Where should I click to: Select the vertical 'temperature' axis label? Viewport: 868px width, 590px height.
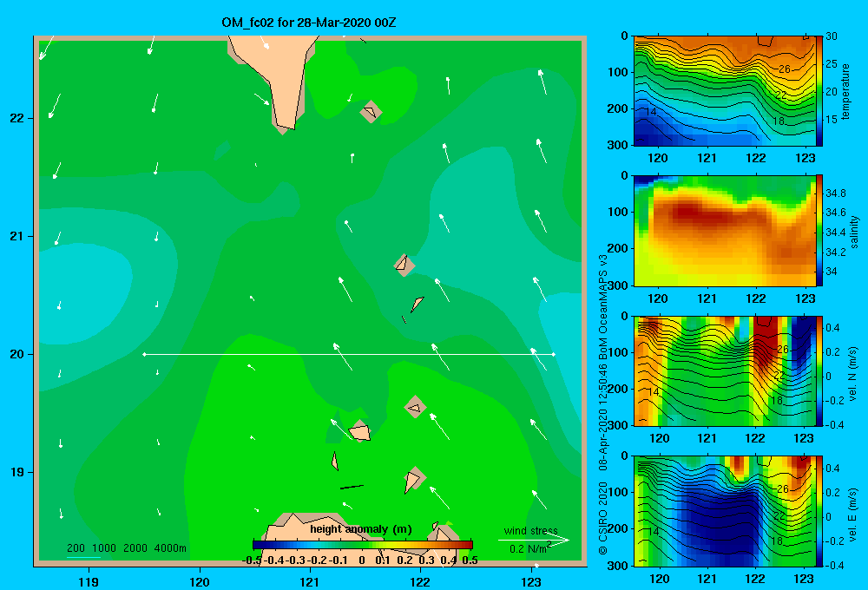845,91
